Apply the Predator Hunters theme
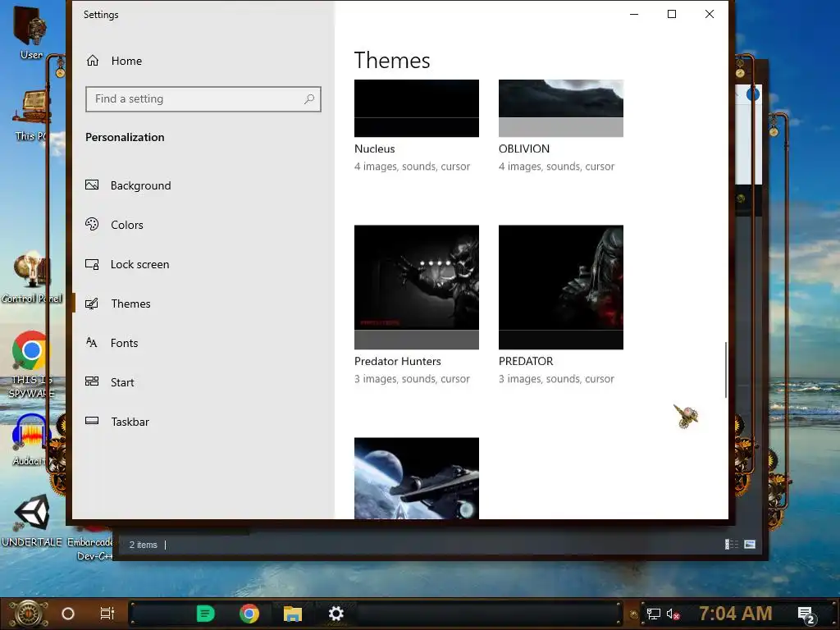Image resolution: width=840 pixels, height=630 pixels. (417, 287)
